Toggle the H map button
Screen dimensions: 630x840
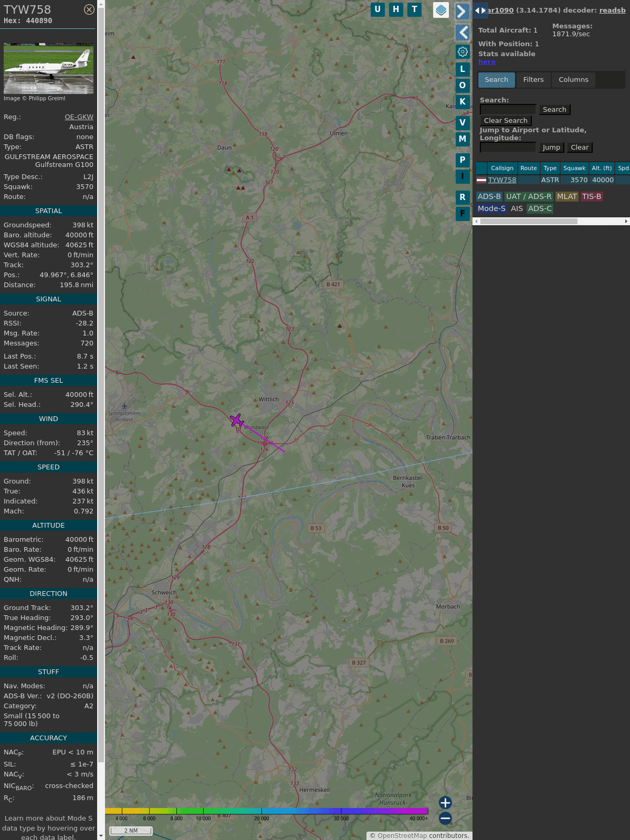coord(396,9)
